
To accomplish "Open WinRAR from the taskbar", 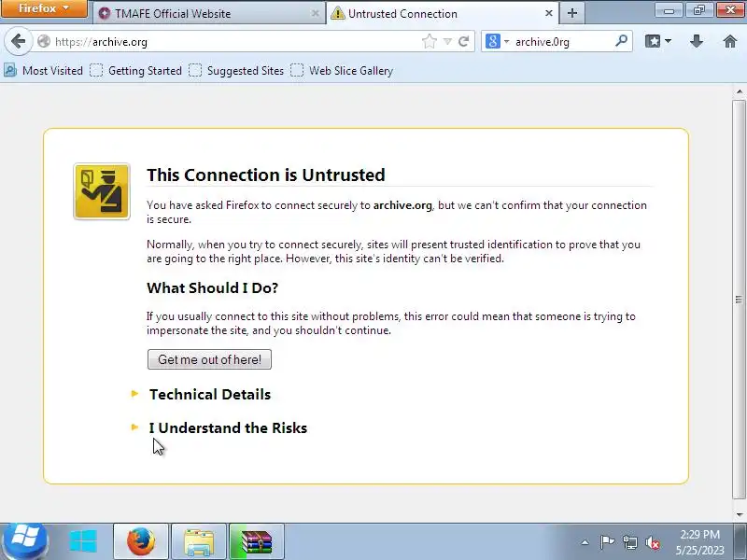I will 257,541.
